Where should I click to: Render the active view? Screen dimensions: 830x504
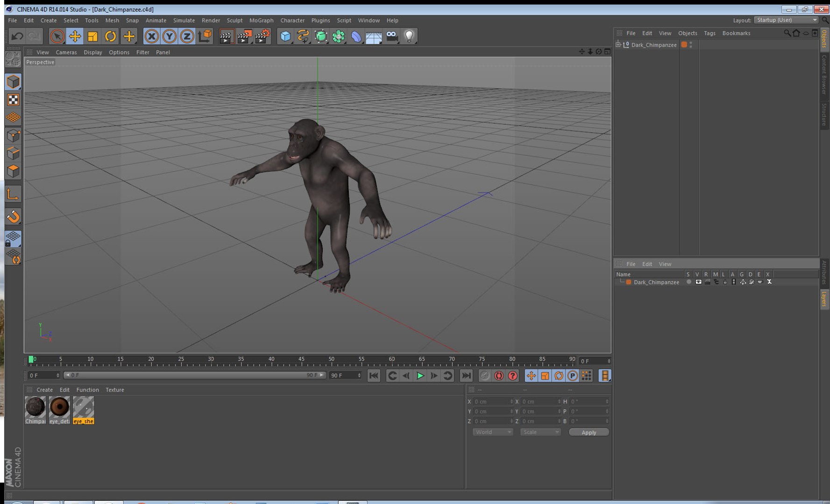227,36
